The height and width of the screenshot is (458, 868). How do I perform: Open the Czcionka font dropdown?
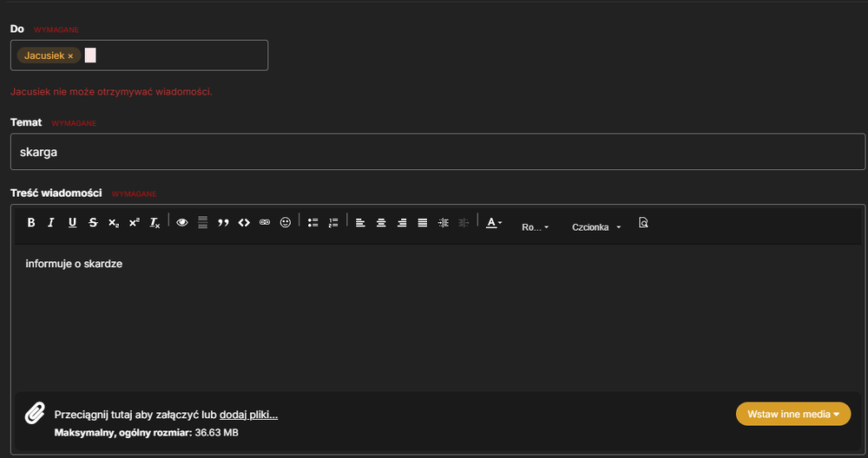click(596, 227)
